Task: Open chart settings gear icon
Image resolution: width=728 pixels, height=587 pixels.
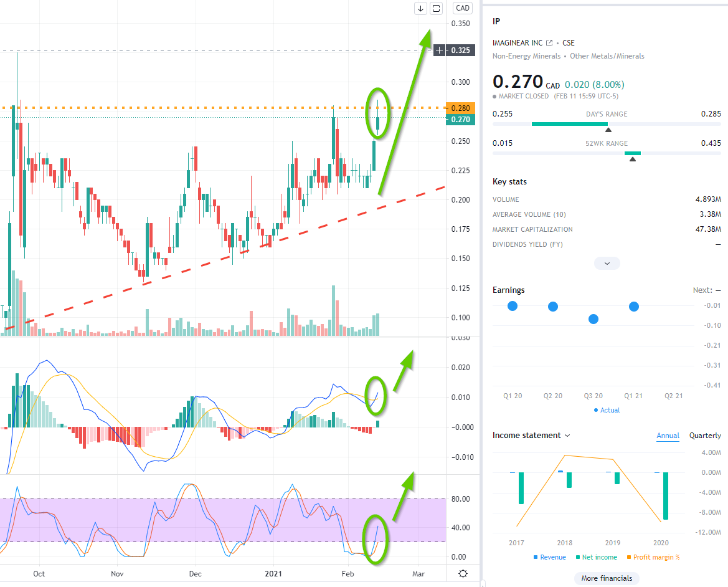Action: tap(463, 574)
